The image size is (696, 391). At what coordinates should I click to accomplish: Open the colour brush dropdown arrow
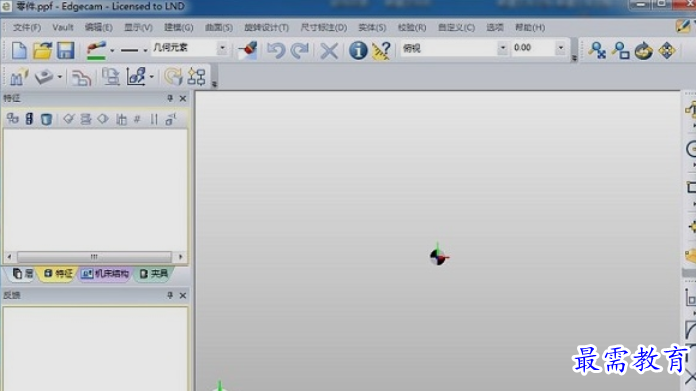[x=112, y=51]
